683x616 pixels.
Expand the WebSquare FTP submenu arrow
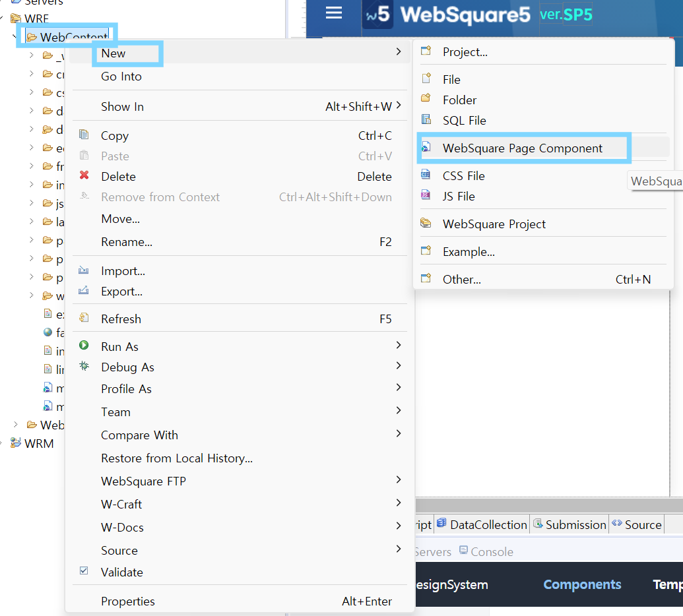[399, 479]
